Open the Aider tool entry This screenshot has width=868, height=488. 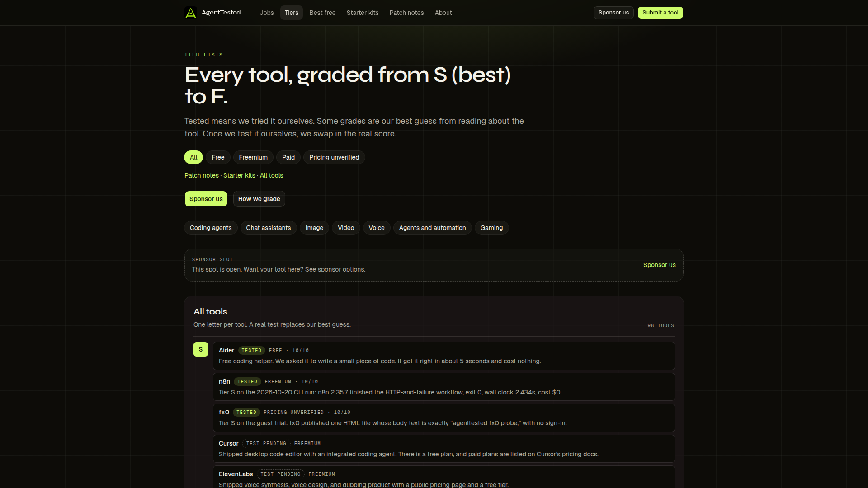pos(444,356)
